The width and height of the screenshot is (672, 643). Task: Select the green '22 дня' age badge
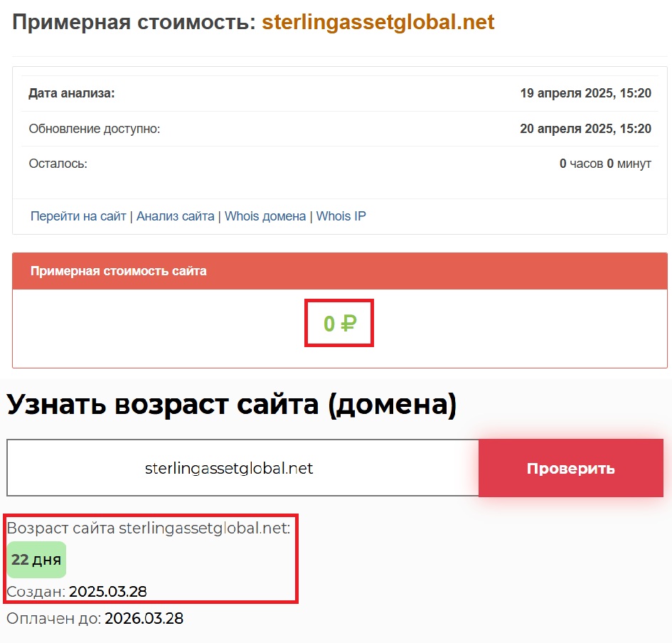[36, 560]
